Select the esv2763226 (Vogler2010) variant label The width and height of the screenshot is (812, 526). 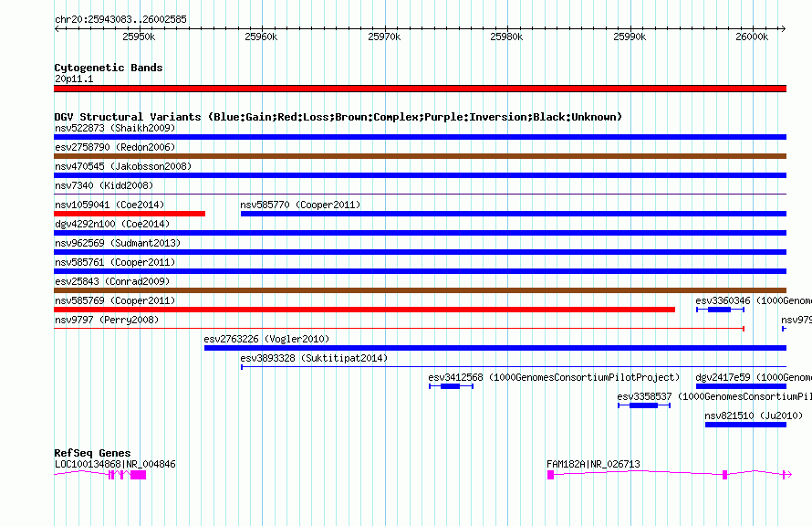pyautogui.click(x=266, y=339)
